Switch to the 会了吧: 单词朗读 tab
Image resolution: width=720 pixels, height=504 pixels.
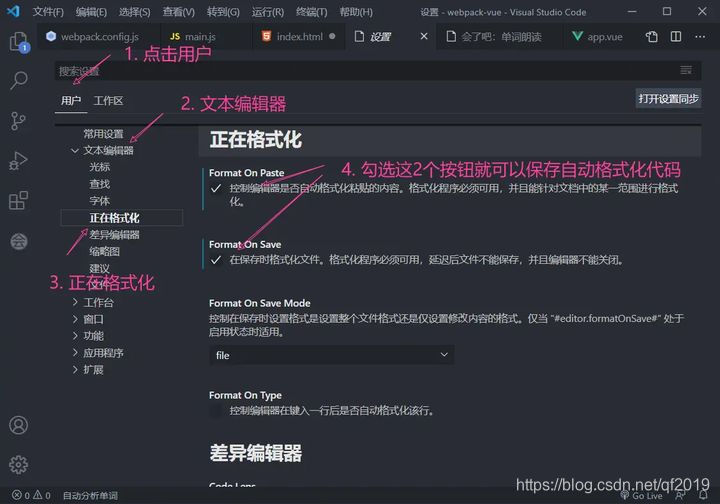[x=500, y=36]
